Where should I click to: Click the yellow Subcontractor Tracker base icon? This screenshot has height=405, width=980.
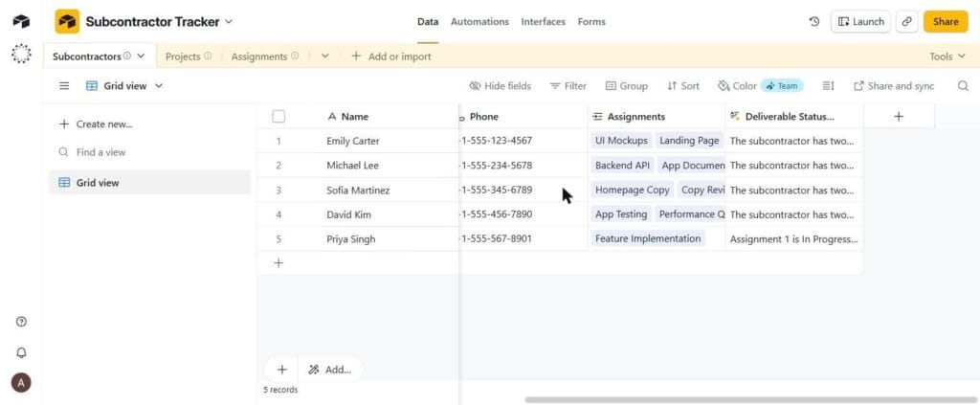(x=67, y=21)
